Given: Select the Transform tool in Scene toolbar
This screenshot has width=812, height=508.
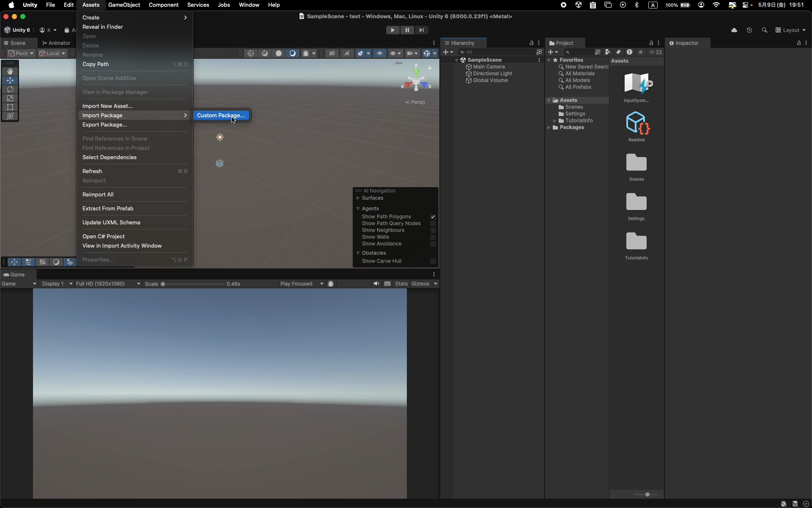Looking at the screenshot, I should pos(10,116).
